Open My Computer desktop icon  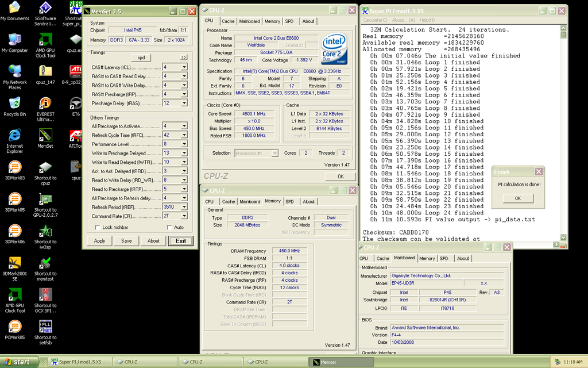14,43
